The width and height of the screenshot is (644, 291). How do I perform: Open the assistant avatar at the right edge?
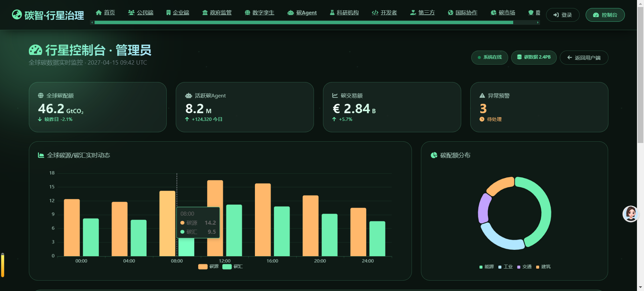631,214
